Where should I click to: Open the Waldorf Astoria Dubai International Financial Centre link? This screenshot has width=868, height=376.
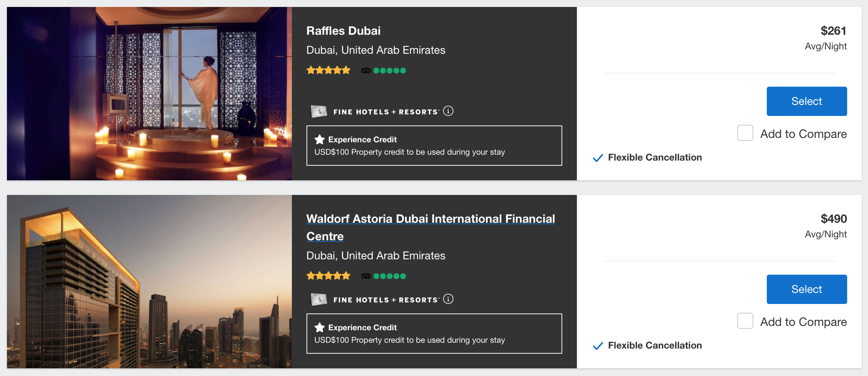point(430,219)
